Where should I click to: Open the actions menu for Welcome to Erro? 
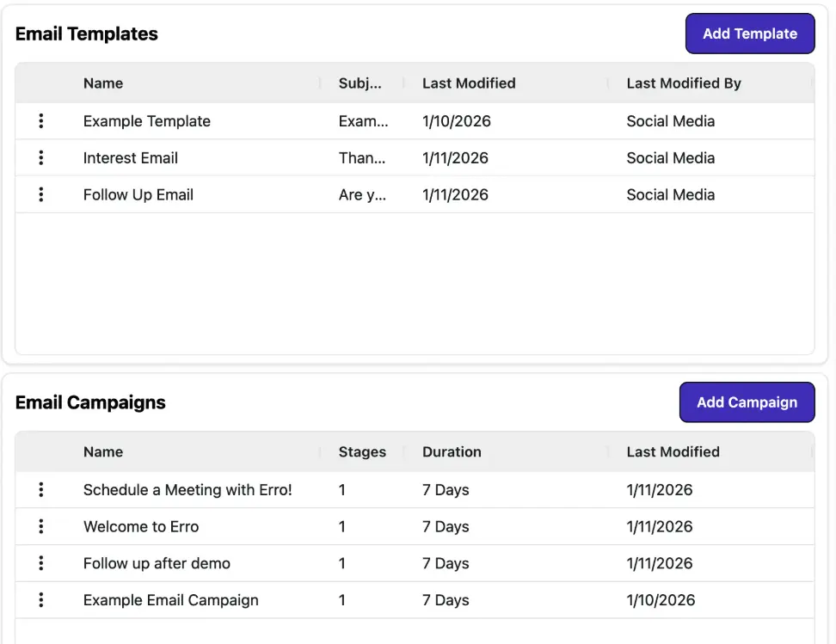click(40, 526)
